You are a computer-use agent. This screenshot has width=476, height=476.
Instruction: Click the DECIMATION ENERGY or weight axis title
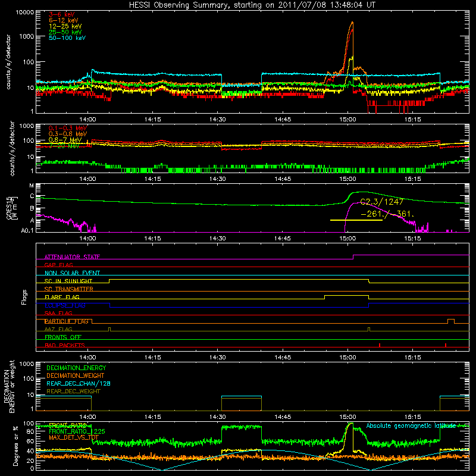[x=9, y=386]
